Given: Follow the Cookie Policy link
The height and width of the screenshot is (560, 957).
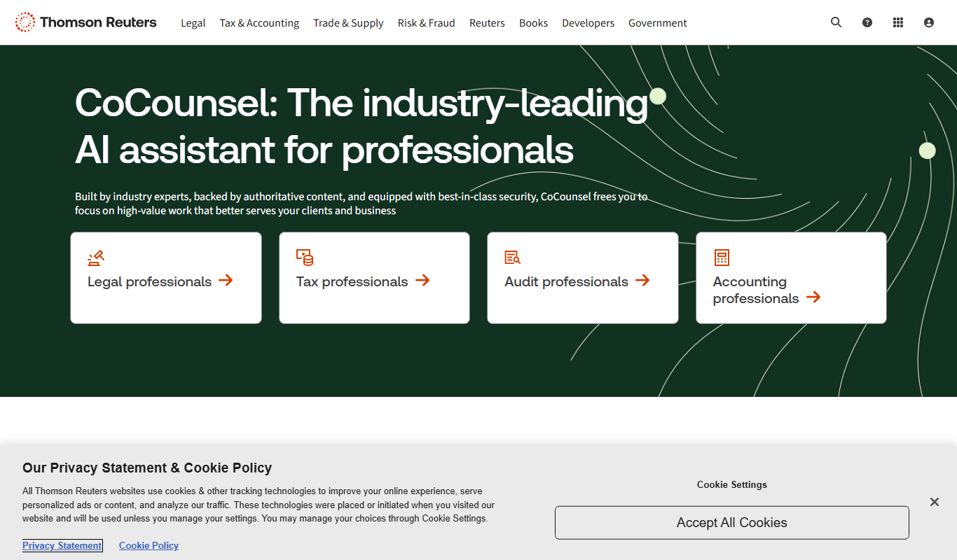Looking at the screenshot, I should [x=149, y=545].
